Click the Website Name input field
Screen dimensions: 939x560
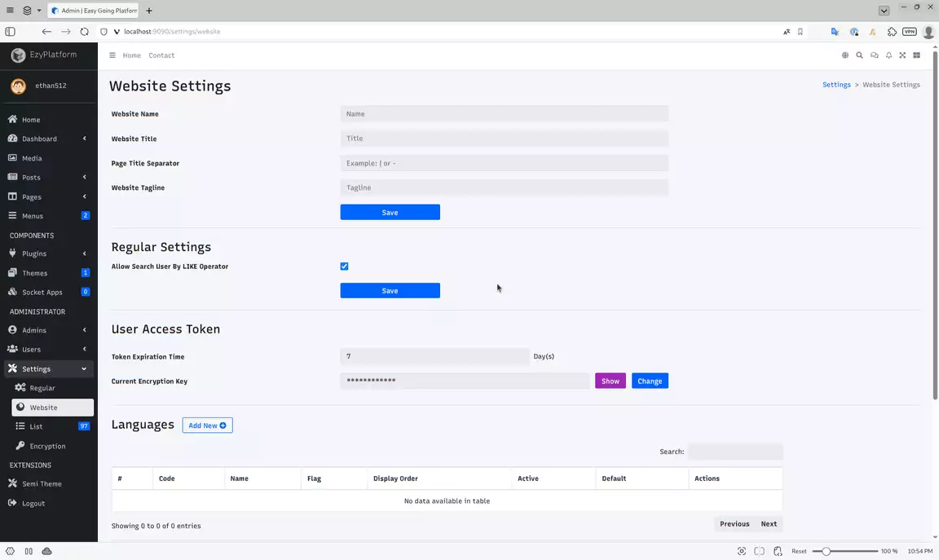click(x=504, y=114)
